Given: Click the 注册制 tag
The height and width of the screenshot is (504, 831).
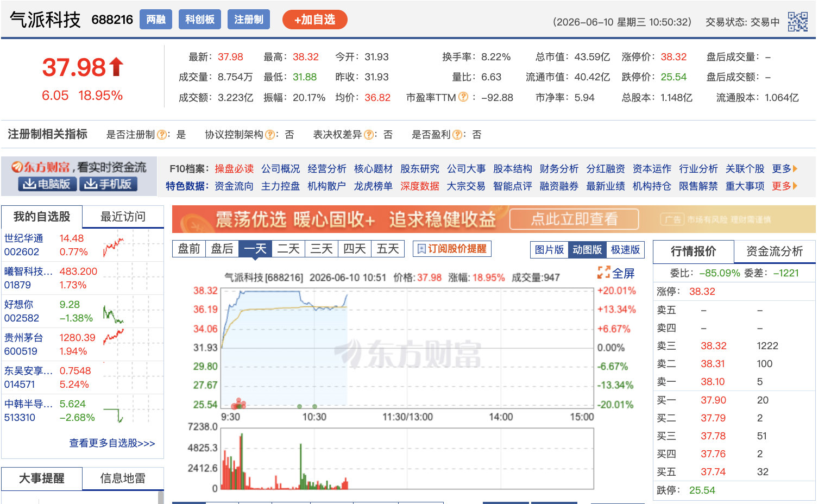Looking at the screenshot, I should 249,20.
